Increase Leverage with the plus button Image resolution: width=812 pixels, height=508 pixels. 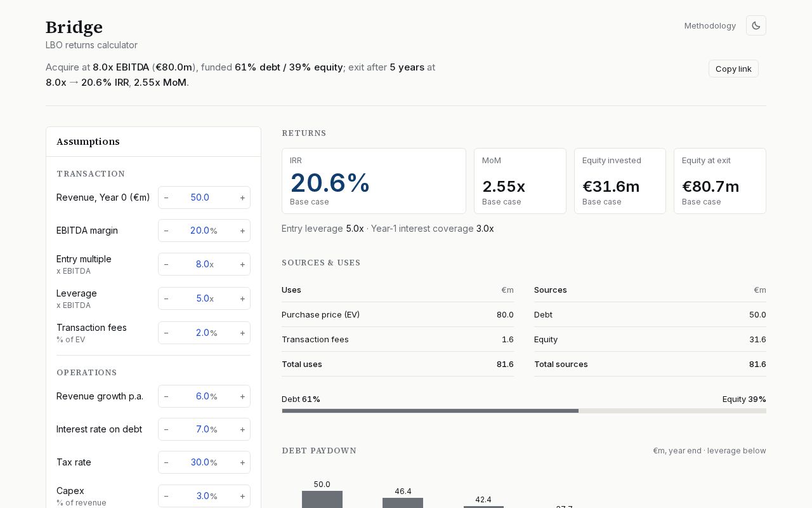(242, 298)
